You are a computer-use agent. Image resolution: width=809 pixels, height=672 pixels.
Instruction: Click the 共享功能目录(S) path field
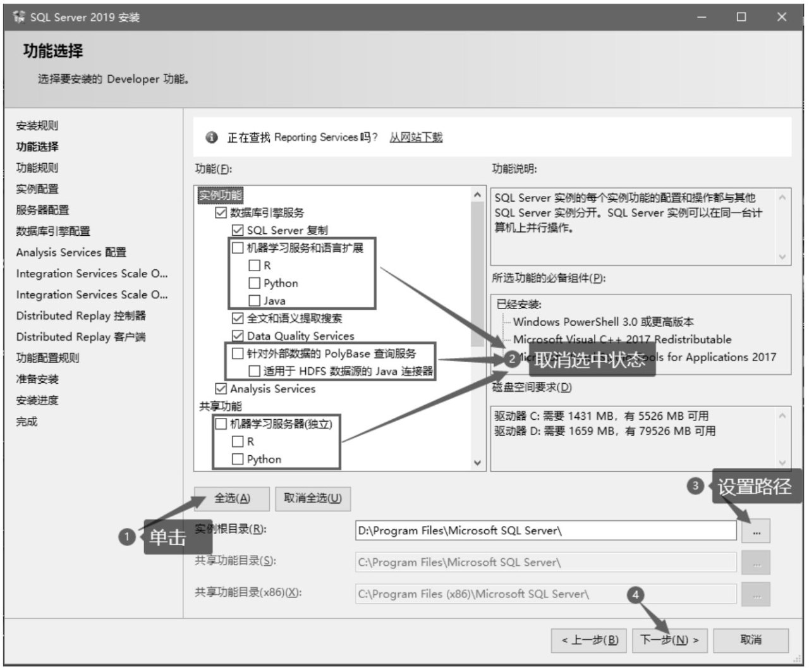click(546, 563)
